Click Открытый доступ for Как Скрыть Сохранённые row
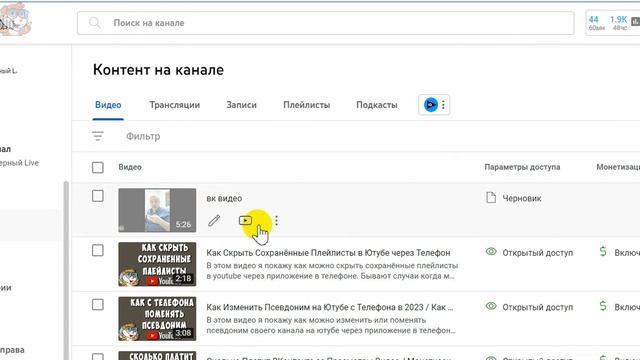This screenshot has width=640, height=360. click(538, 253)
